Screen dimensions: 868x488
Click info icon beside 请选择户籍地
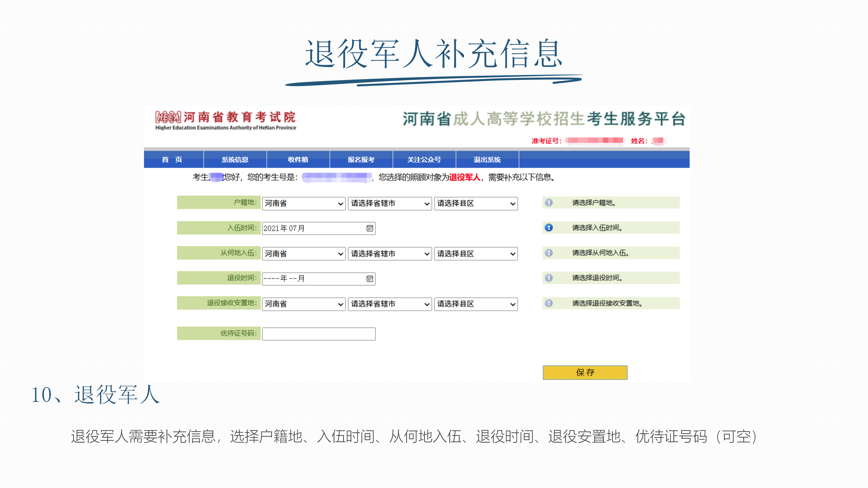[x=549, y=202]
